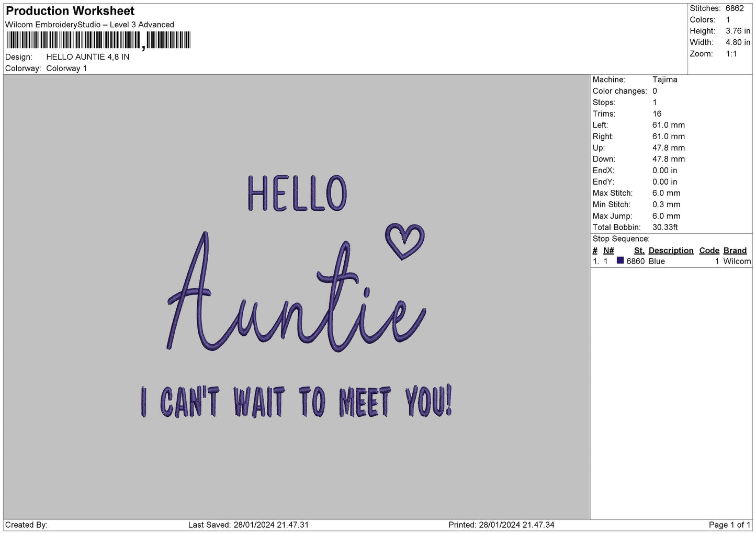756x534 pixels.
Task: Click the Zoom value 1:1
Action: tap(731, 54)
